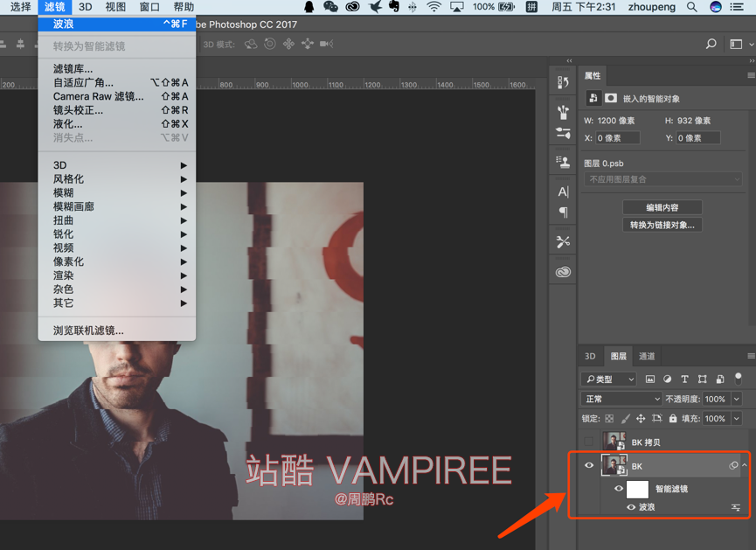Click the Photoshop search magnifier icon
This screenshot has height=550, width=756.
click(711, 44)
